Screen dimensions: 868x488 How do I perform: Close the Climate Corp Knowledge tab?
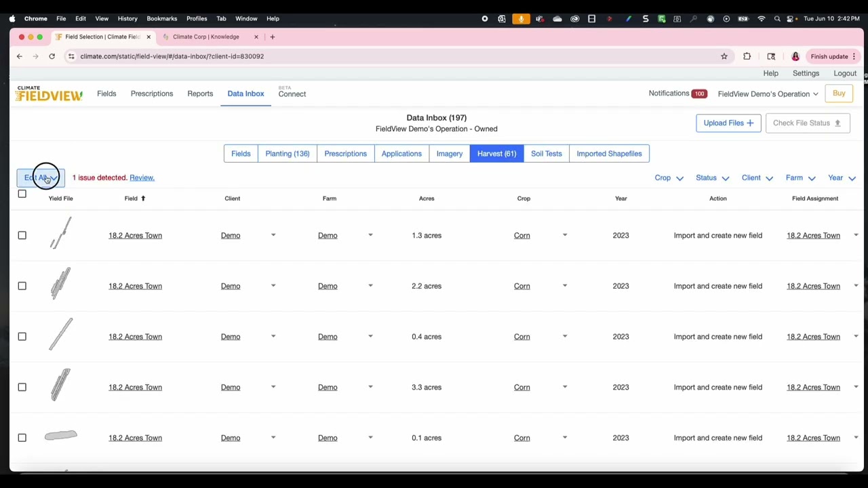click(256, 37)
